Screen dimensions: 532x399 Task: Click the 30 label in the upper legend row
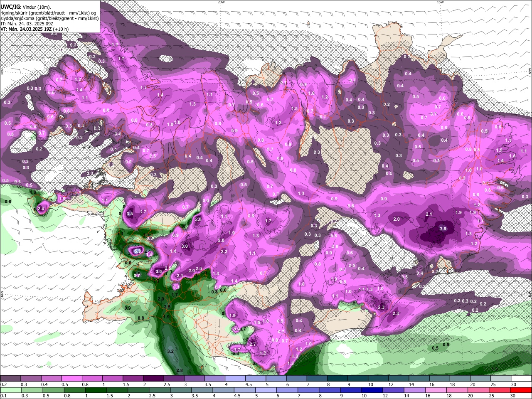[x=514, y=384]
